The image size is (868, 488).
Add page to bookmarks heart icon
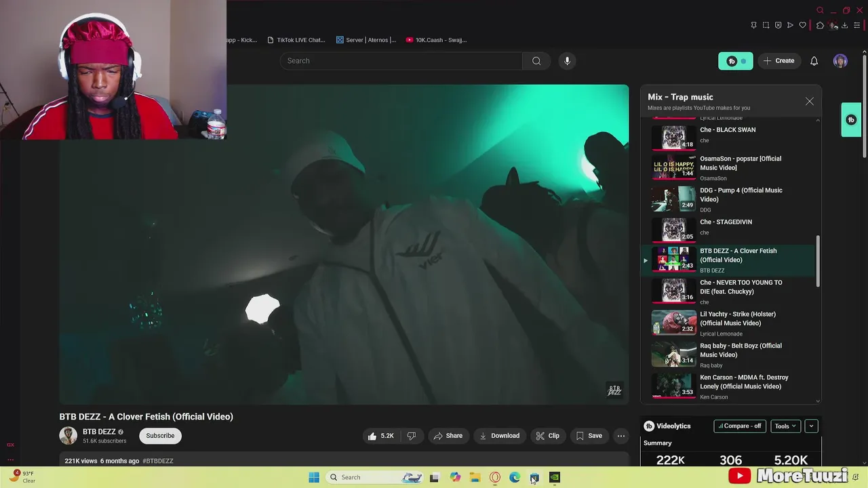pyautogui.click(x=803, y=26)
